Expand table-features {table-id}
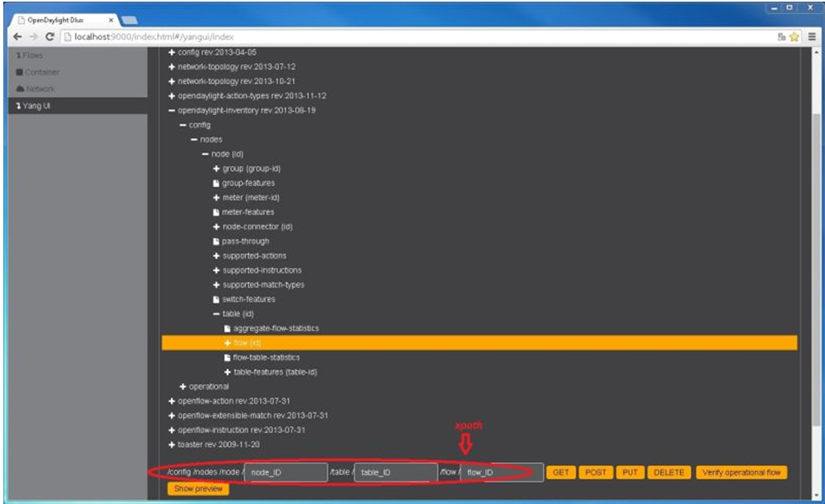The width and height of the screenshot is (825, 504). pos(228,372)
